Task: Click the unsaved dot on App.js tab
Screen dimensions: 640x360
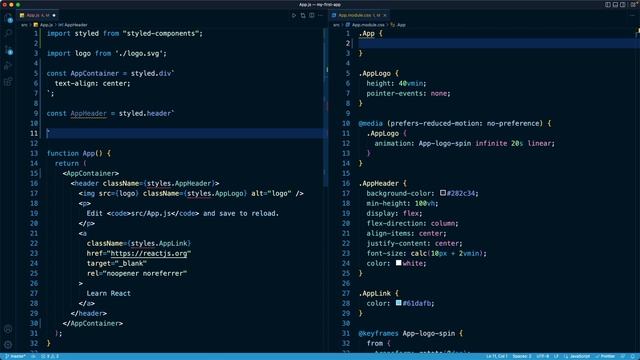Action: coord(54,16)
